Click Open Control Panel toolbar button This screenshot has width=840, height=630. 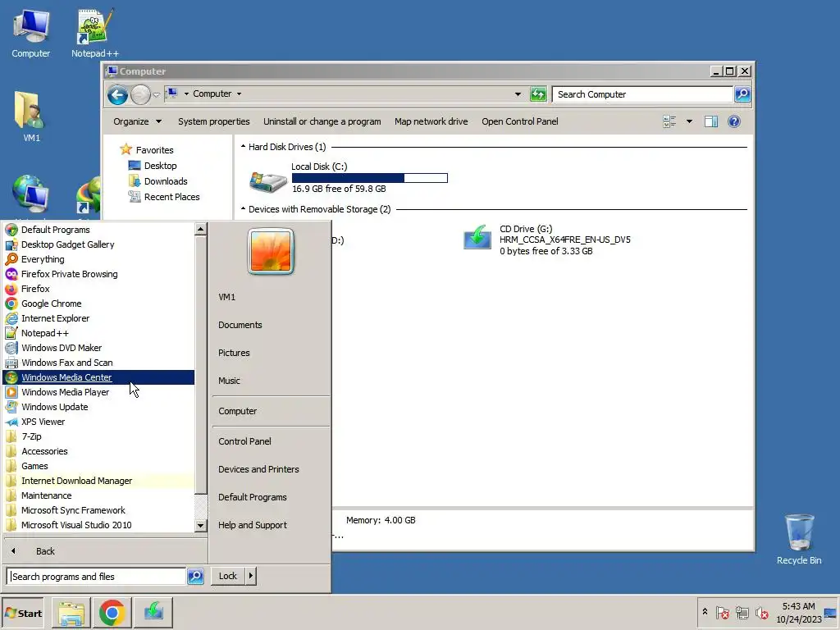[x=519, y=121]
